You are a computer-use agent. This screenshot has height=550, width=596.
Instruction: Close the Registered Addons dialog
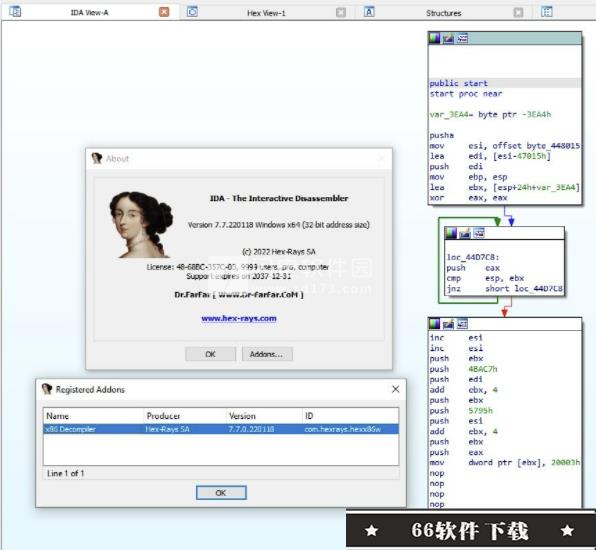pyautogui.click(x=395, y=389)
